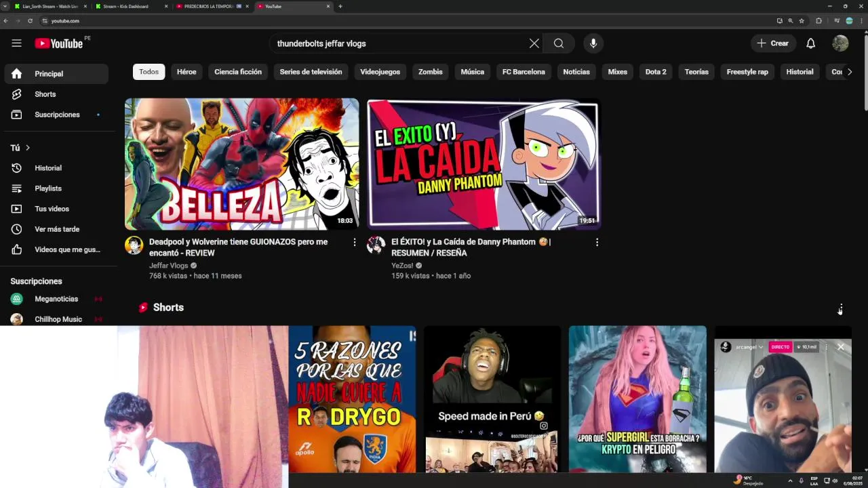
Task: Open Ver más tarde in the sidebar
Action: tap(56, 229)
